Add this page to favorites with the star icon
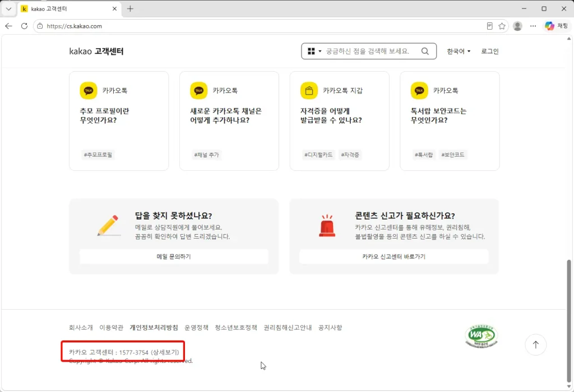The image size is (574, 392). pos(502,26)
